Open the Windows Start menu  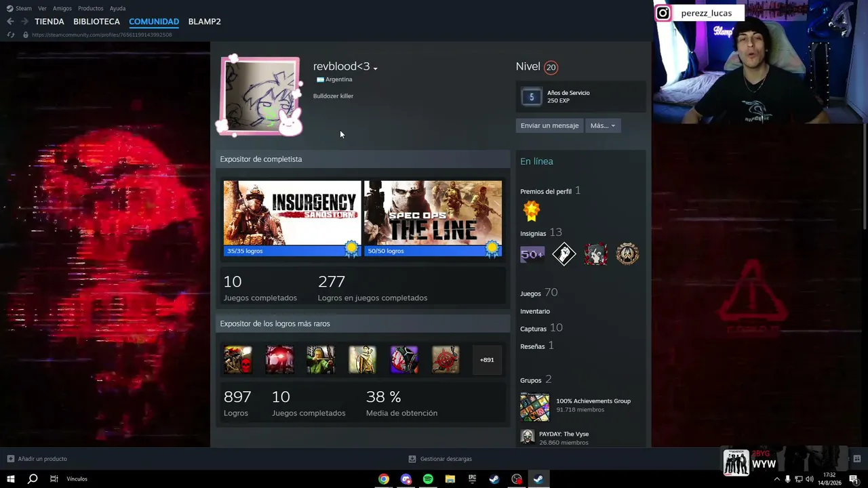(11, 479)
